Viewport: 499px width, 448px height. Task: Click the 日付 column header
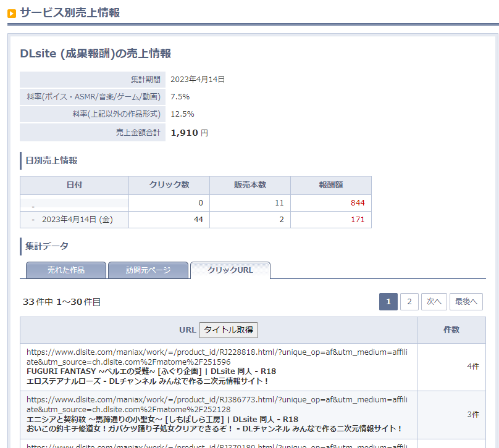tap(75, 185)
